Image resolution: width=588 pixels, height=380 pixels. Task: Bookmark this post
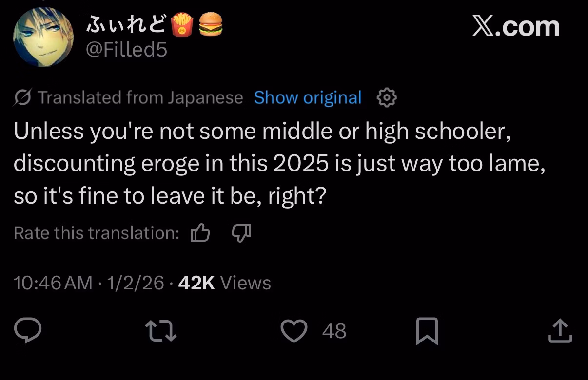pyautogui.click(x=427, y=331)
